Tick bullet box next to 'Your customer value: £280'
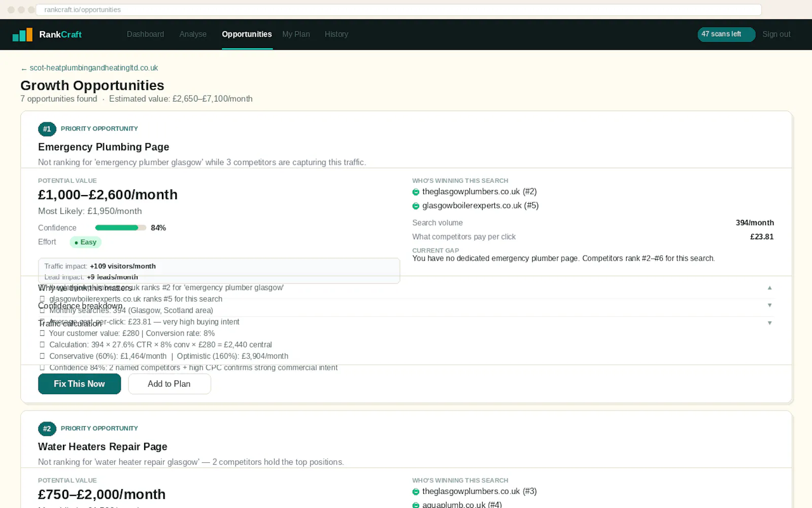Image resolution: width=812 pixels, height=508 pixels. (x=42, y=333)
